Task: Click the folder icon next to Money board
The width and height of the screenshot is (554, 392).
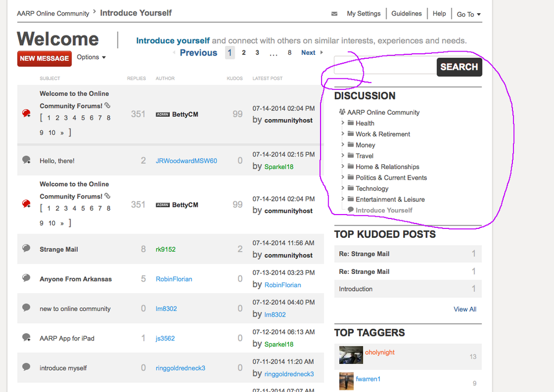Action: [351, 145]
